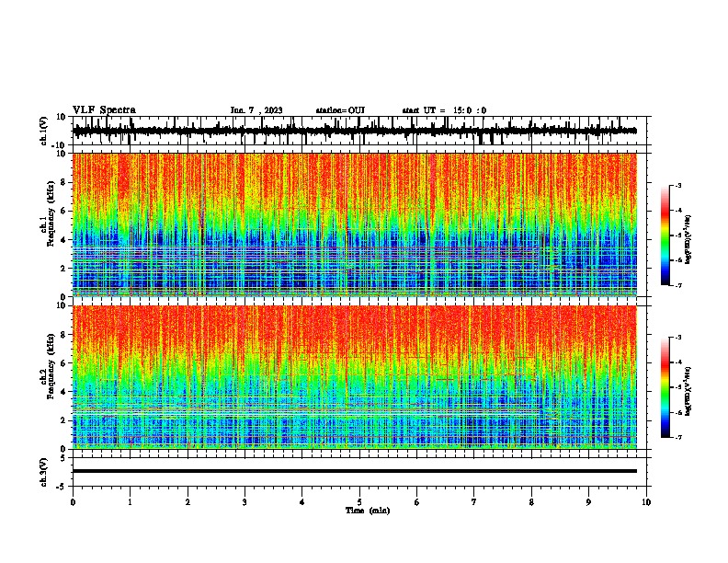Image resolution: width=728 pixels, height=563 pixels.
Task: Click the ch.1 spectrogram color bar
Action: click(665, 236)
